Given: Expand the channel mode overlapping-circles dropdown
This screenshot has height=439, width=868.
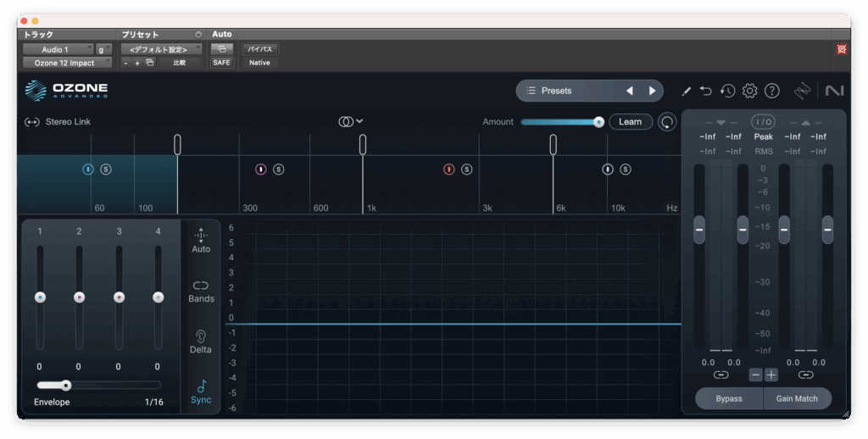Looking at the screenshot, I should tap(350, 121).
